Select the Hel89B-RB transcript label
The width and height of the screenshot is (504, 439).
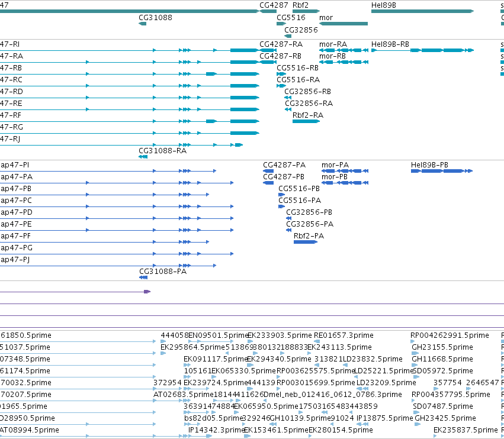click(x=390, y=44)
